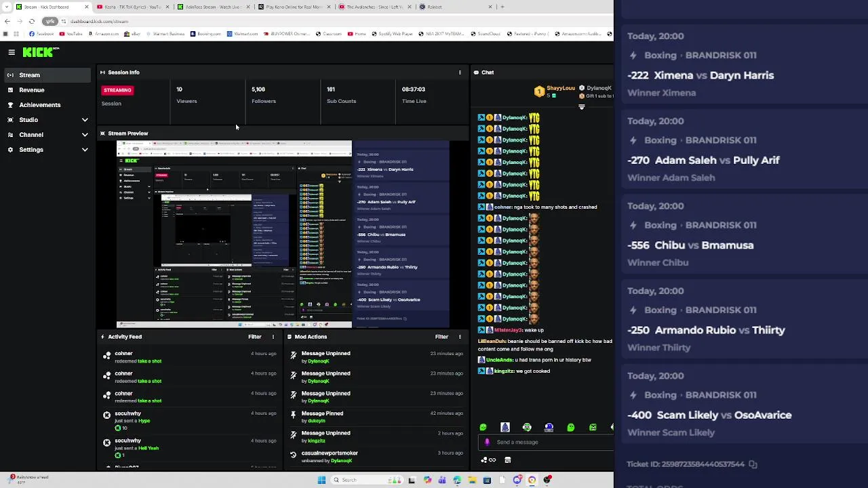Open Session Info three-dot options menu

coord(460,73)
